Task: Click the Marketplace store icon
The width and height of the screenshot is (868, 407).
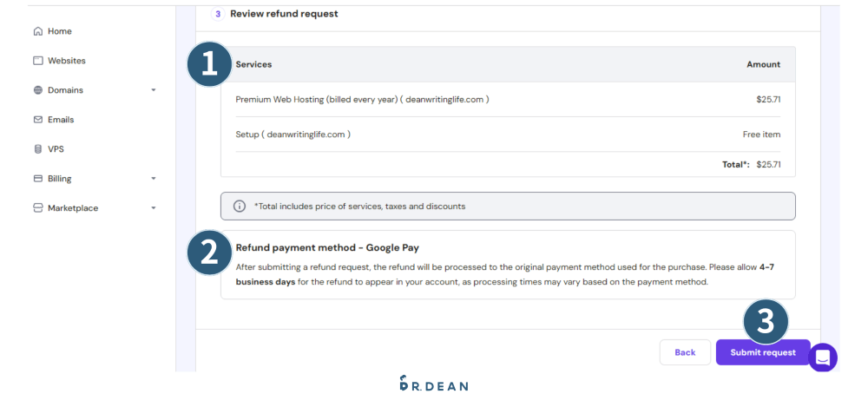Action: pyautogui.click(x=37, y=208)
